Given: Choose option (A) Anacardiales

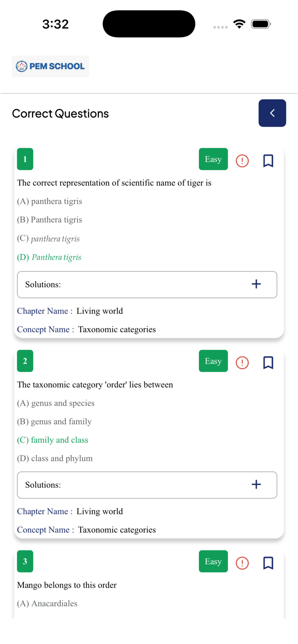Looking at the screenshot, I should tap(47, 603).
